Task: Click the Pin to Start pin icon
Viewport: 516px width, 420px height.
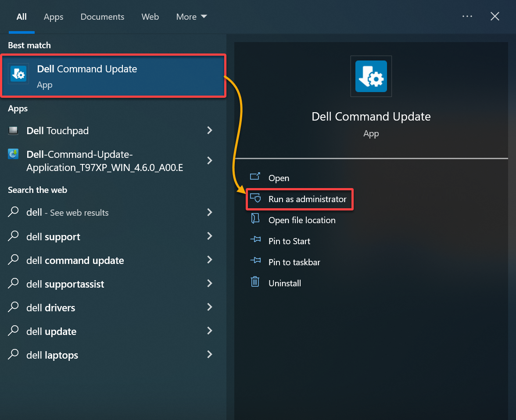Action: point(255,239)
